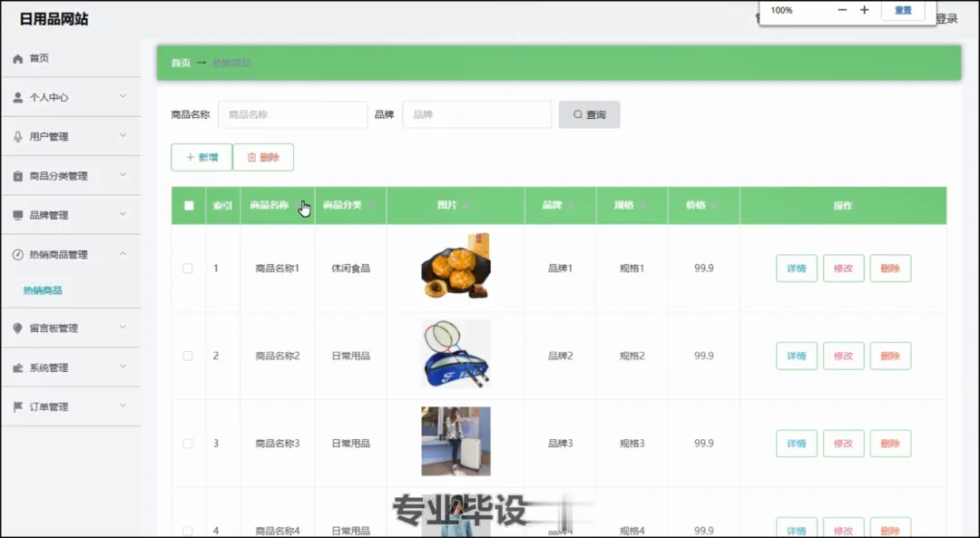Click the clipboard icon beside 商品分类管理

pyautogui.click(x=17, y=176)
